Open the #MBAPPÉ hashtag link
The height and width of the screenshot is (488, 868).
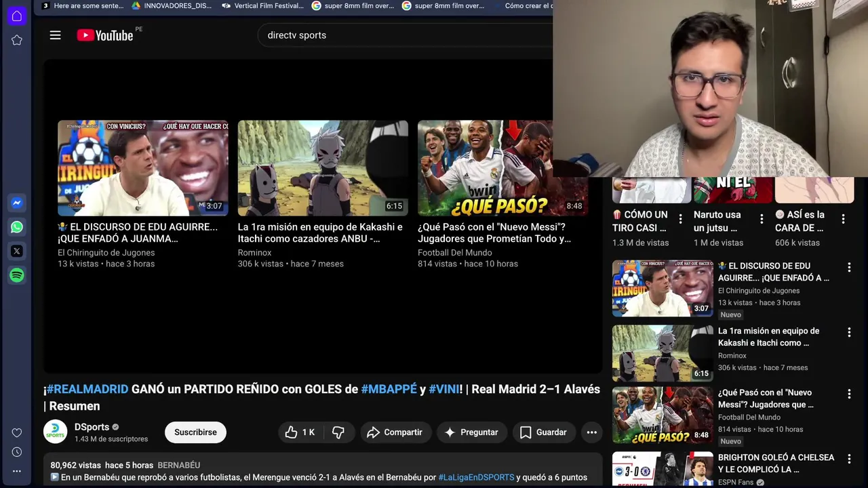click(x=389, y=389)
